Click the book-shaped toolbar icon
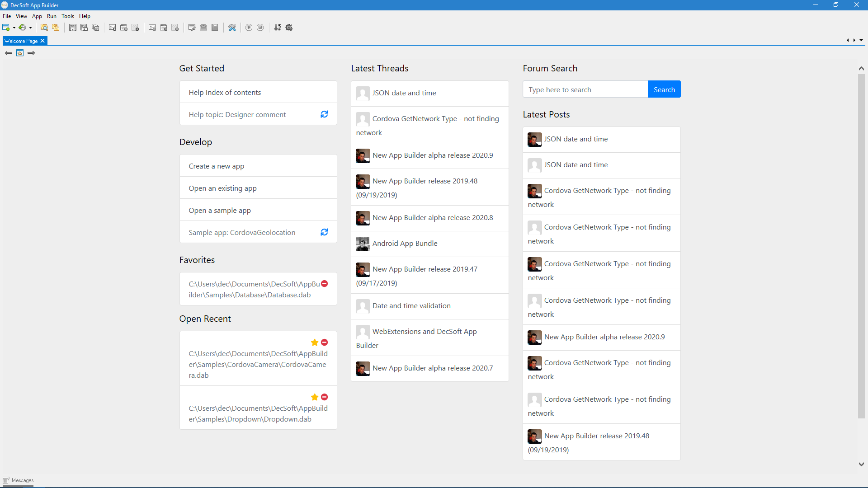868x488 pixels. coord(215,28)
